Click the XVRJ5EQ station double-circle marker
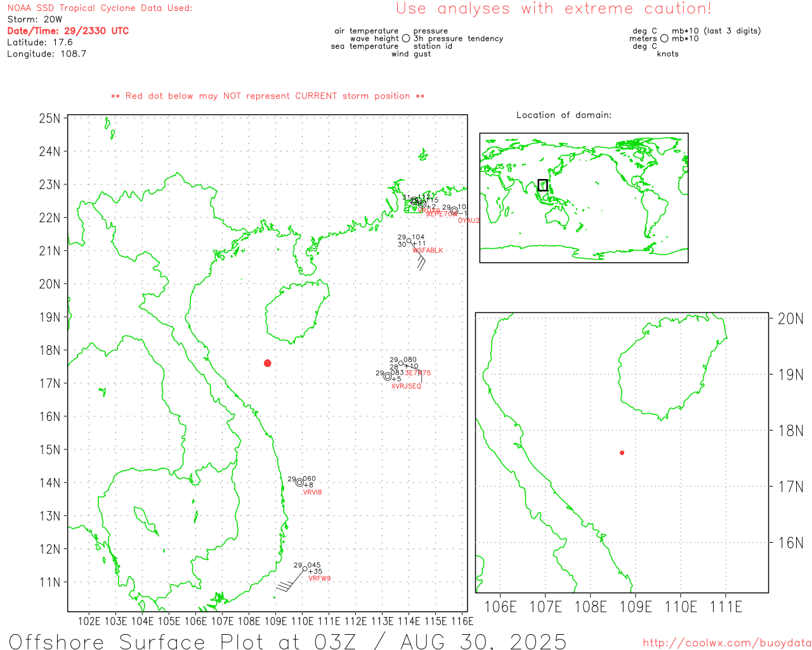The height and width of the screenshot is (650, 812). (x=388, y=376)
